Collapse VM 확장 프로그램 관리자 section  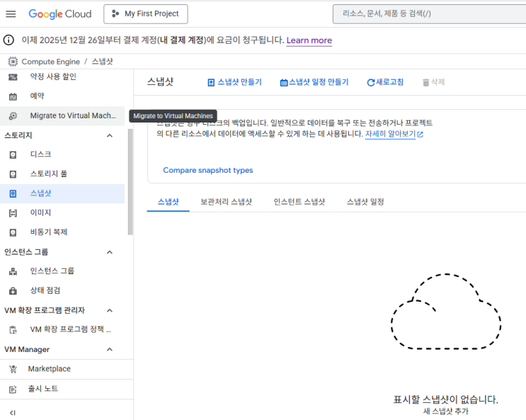(109, 310)
